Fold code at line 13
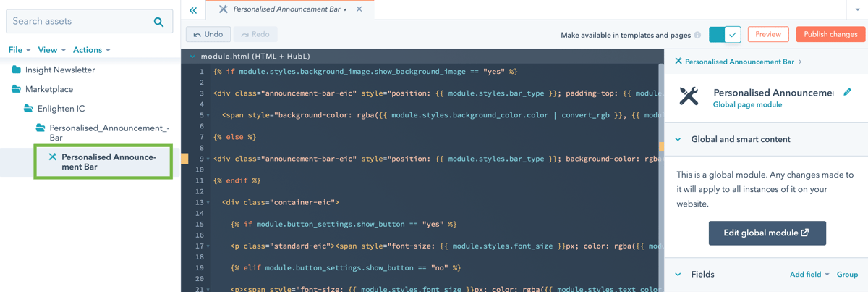The height and width of the screenshot is (292, 868). pyautogui.click(x=208, y=203)
